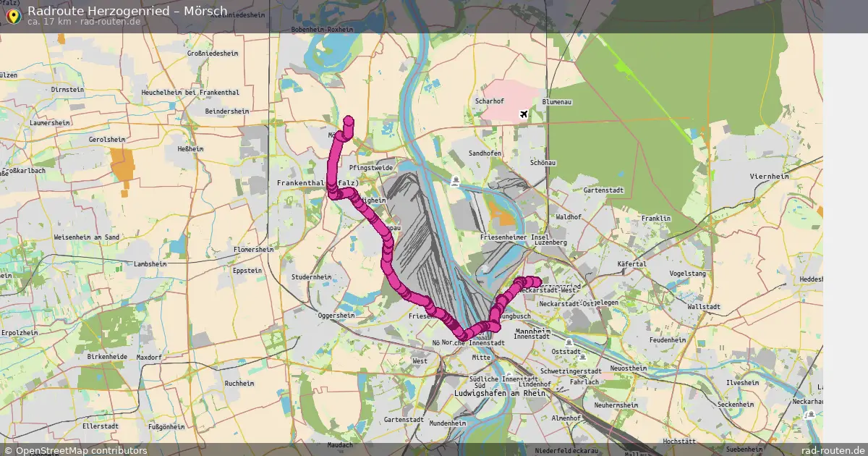This screenshot has width=868, height=456.
Task: Click the airplane airport icon near Blumenau
Action: pyautogui.click(x=524, y=114)
